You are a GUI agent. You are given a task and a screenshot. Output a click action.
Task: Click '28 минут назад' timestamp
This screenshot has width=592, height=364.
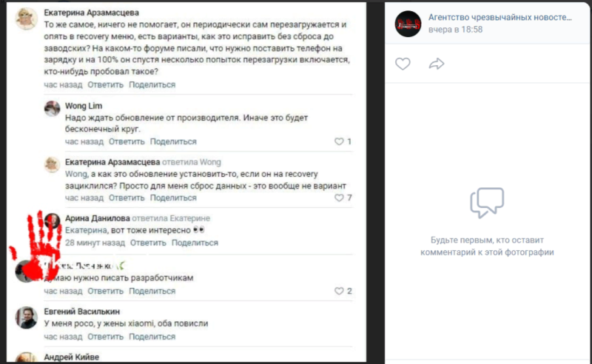(95, 243)
